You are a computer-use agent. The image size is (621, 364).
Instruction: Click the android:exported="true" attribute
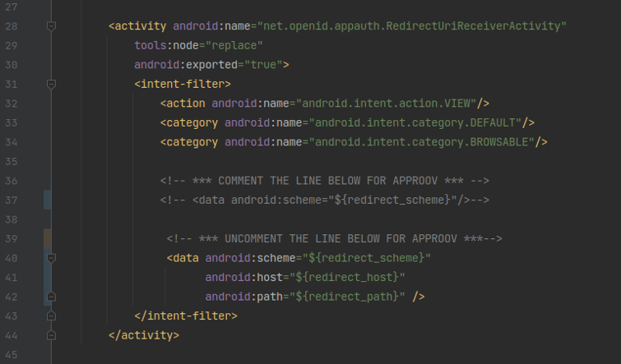(x=208, y=65)
